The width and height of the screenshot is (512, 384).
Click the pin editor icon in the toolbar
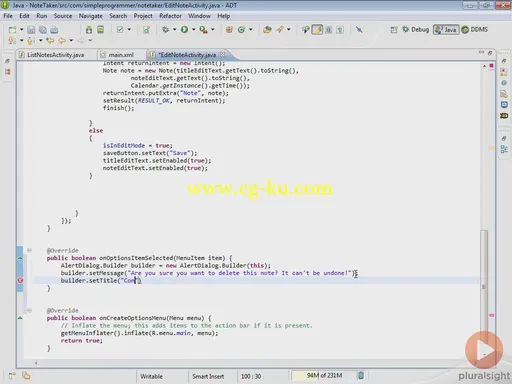(x=359, y=30)
